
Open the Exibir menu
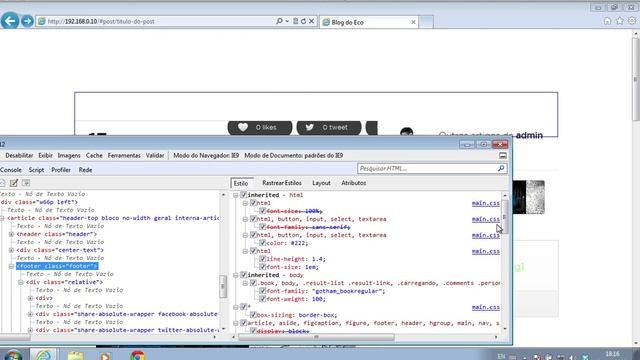tap(45, 156)
